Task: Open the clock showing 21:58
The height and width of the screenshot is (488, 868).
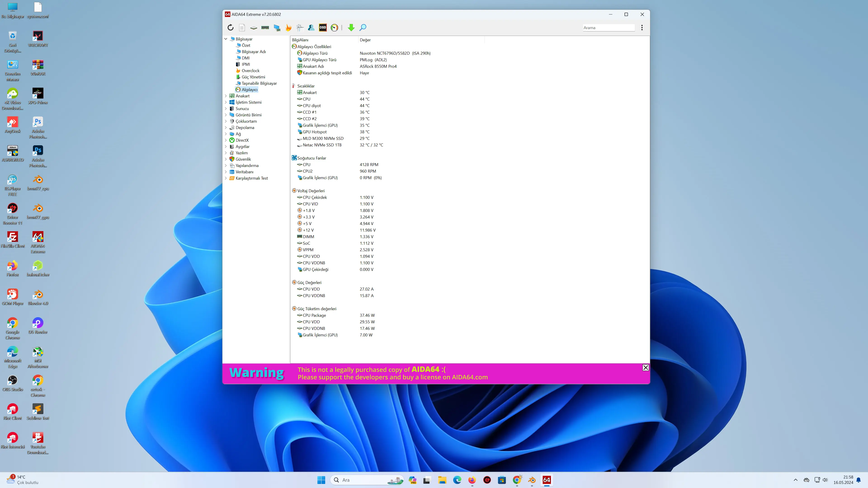Action: coord(843,480)
